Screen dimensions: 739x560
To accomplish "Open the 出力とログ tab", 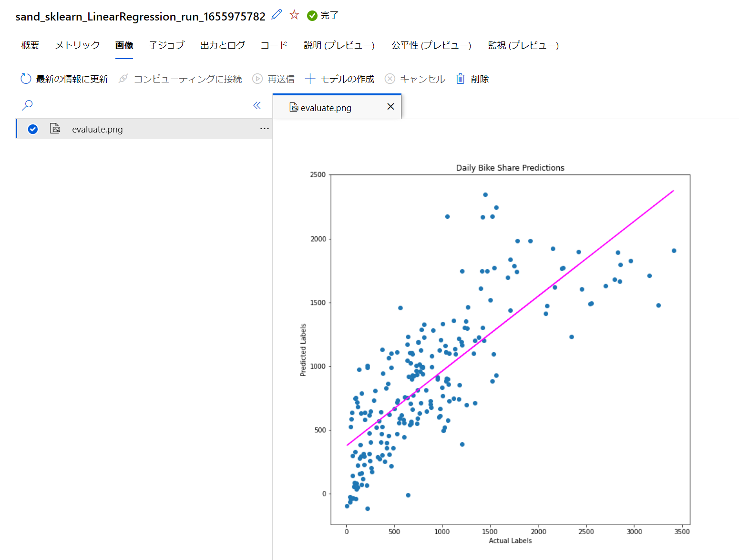I will point(223,45).
